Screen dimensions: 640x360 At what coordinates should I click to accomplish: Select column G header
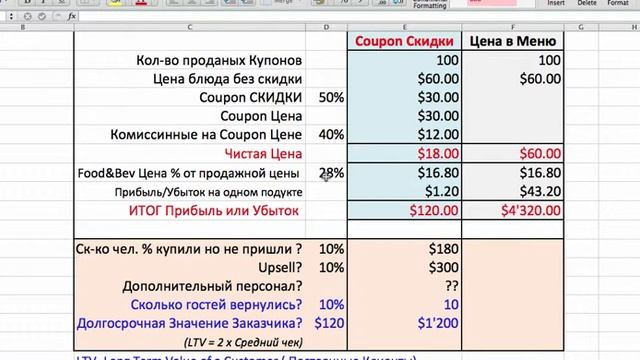(x=581, y=27)
